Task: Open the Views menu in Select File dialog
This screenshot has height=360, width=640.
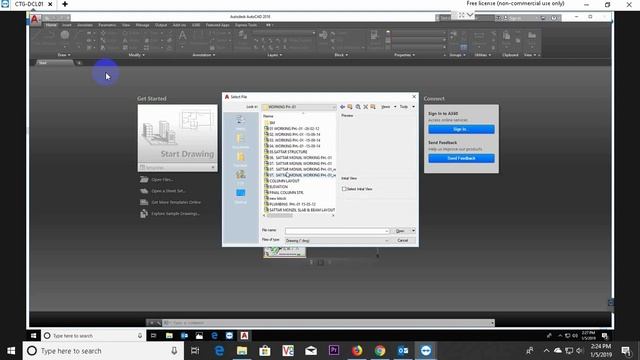Action: (388, 107)
